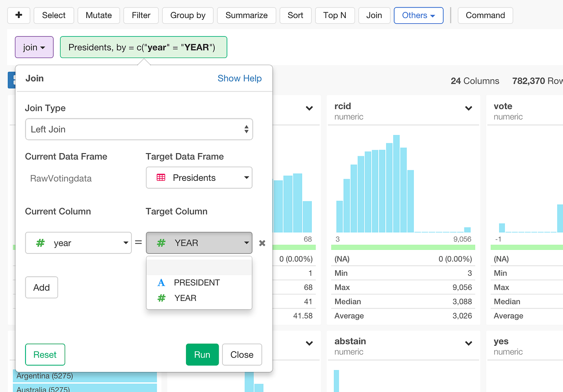Expand the rcid column options chevron
The height and width of the screenshot is (392, 563).
[x=468, y=108]
